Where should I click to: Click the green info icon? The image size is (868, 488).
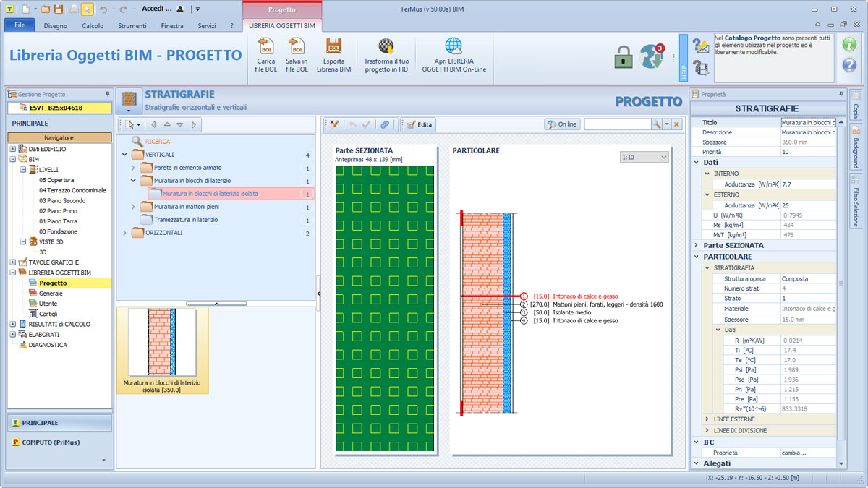pyautogui.click(x=850, y=43)
